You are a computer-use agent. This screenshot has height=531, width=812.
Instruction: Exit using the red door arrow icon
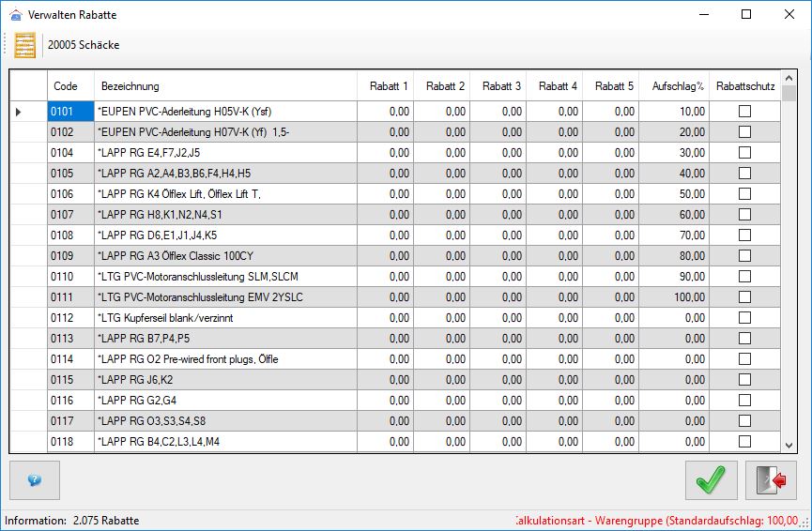pyautogui.click(x=771, y=480)
